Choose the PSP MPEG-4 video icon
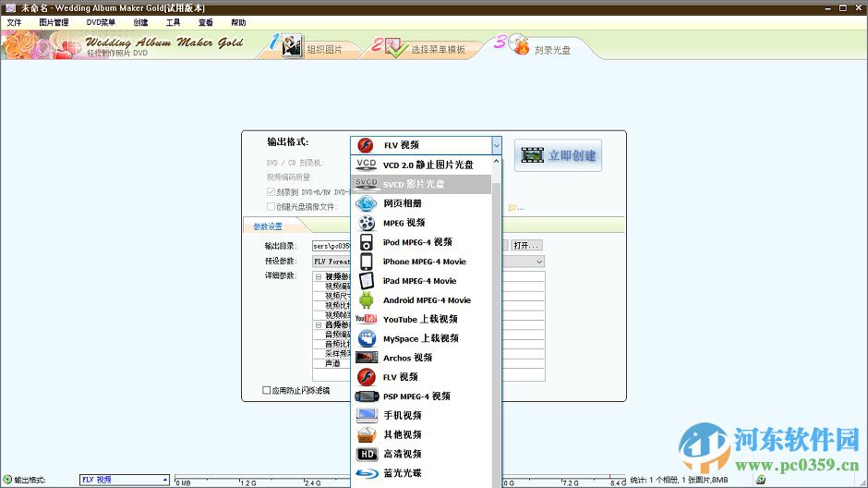Screen dimensions: 868x488 coord(366,396)
